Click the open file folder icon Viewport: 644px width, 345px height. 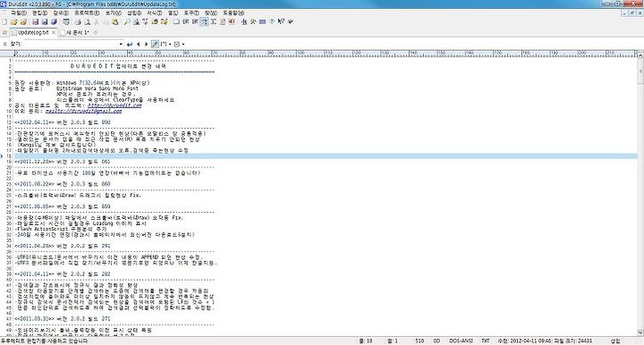(13, 21)
